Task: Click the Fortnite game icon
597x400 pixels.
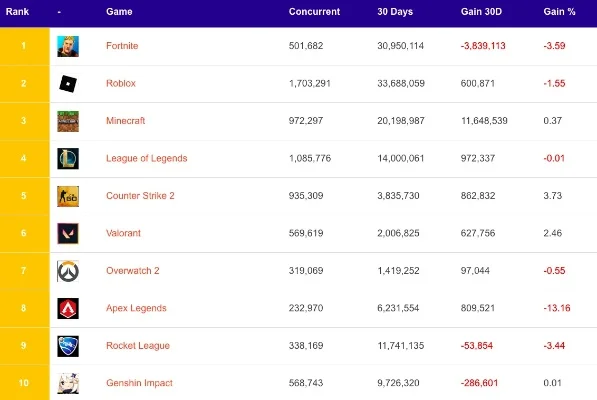Action: 68,46
